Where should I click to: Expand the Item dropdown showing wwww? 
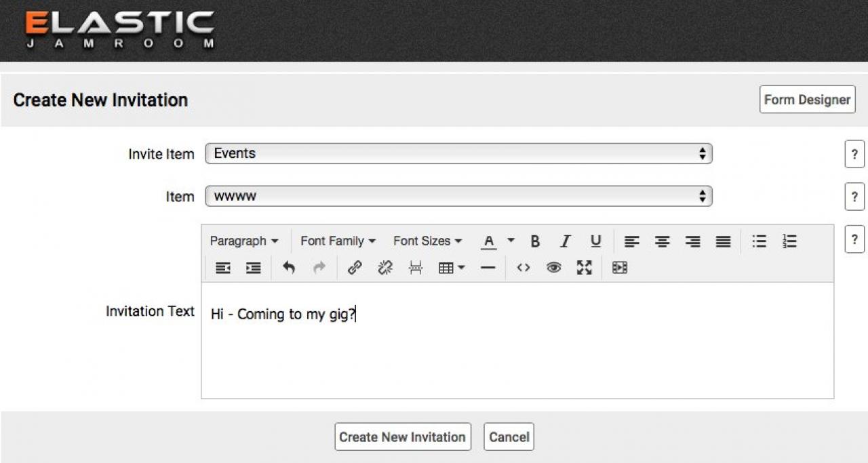458,197
